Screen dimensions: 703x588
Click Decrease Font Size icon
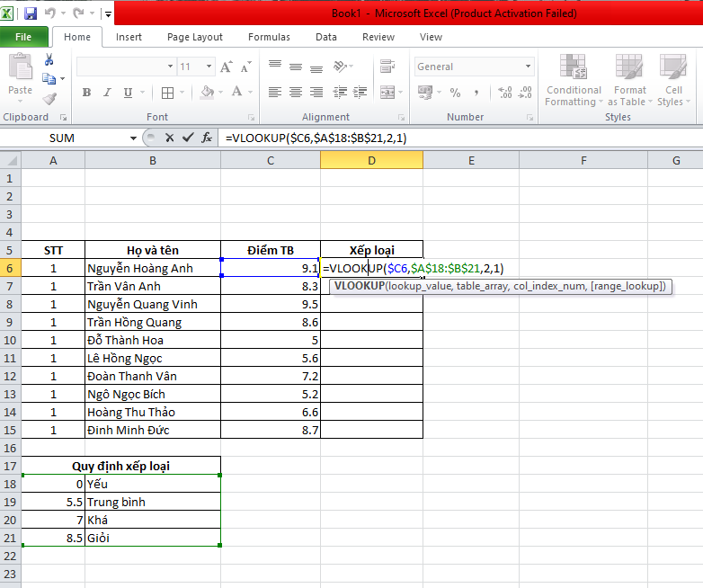(x=245, y=67)
